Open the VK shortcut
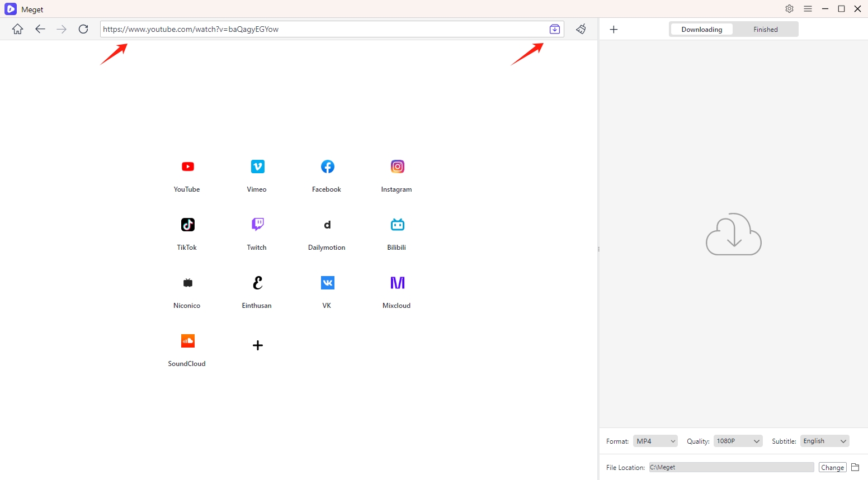The width and height of the screenshot is (868, 480). 327,292
